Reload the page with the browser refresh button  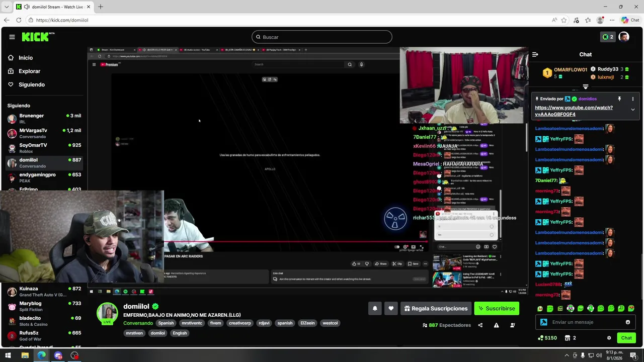tap(19, 20)
